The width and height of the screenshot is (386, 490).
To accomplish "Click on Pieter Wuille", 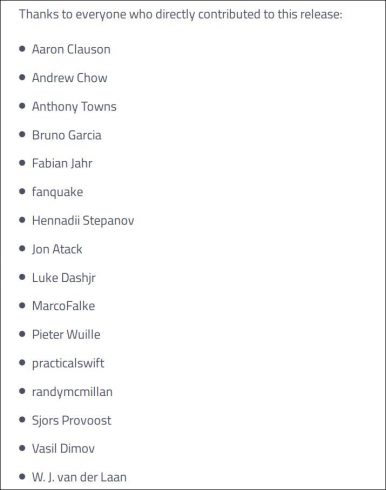I will pyautogui.click(x=66, y=334).
